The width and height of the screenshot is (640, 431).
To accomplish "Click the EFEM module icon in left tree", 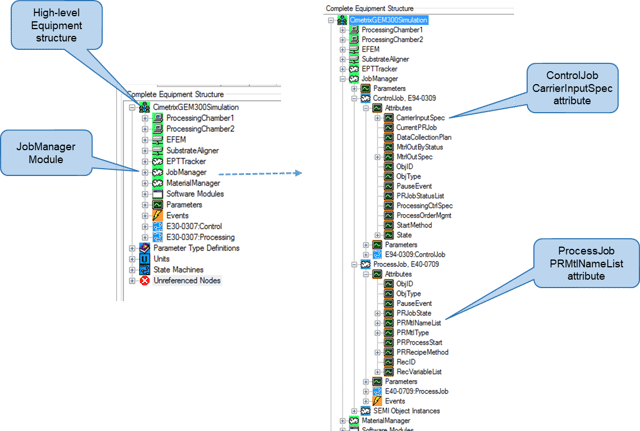I will point(158,140).
